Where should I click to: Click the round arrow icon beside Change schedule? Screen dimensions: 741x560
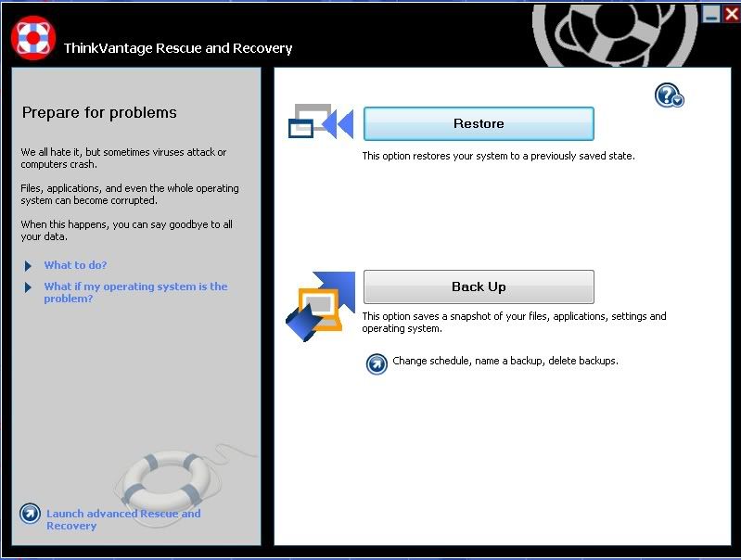[377, 363]
